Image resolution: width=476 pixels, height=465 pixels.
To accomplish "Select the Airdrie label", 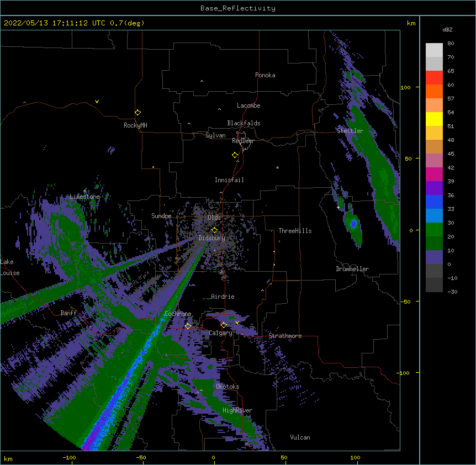I will (x=223, y=297).
